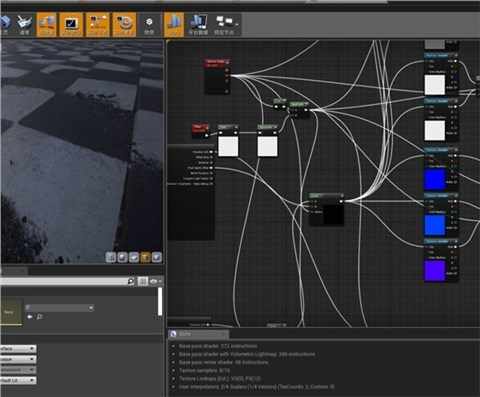Click 'Base pass shader with Volumetric Lightmap' line
The image size is (480, 397).
[x=247, y=354]
